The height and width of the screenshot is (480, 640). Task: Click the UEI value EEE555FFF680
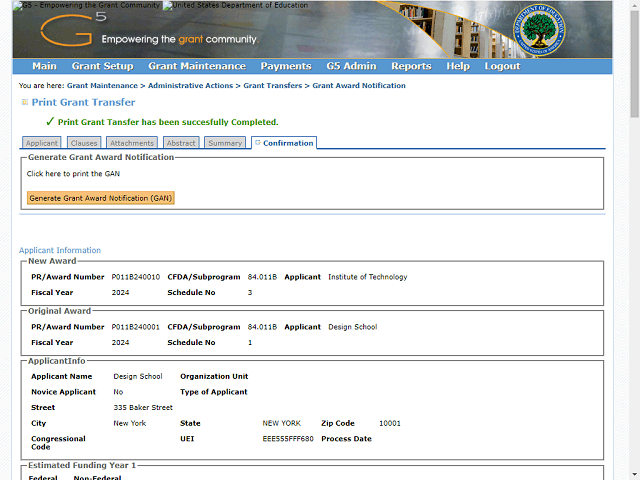pyautogui.click(x=288, y=439)
